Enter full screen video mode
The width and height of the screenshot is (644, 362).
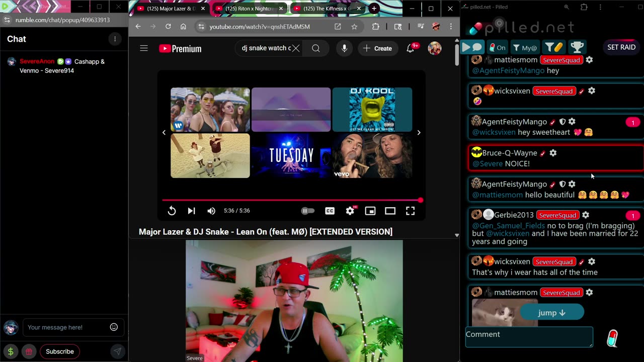point(411,211)
